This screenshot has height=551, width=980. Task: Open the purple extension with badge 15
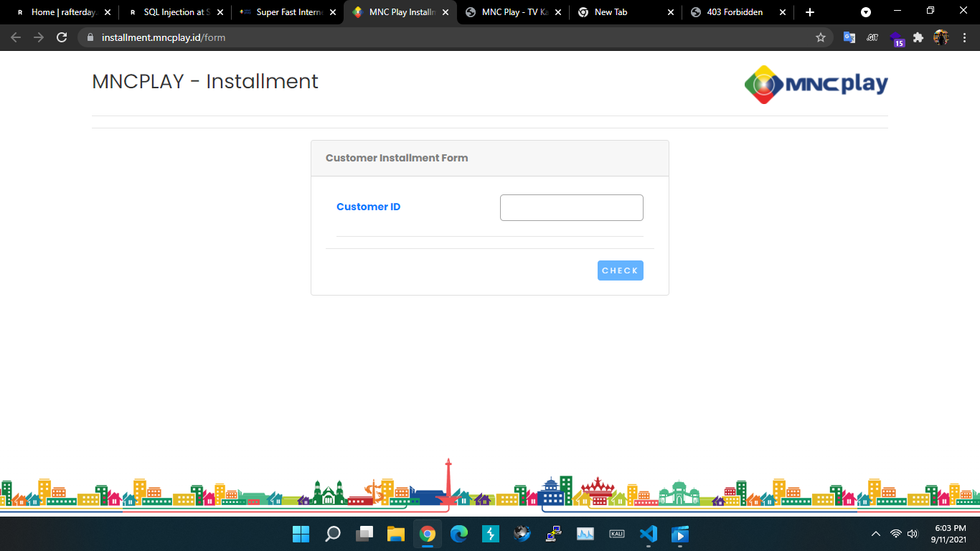point(896,38)
